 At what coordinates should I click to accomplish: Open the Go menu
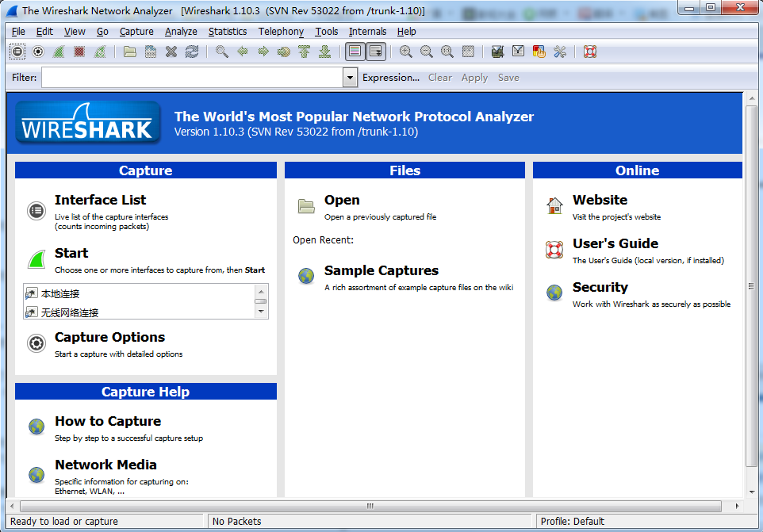point(102,32)
